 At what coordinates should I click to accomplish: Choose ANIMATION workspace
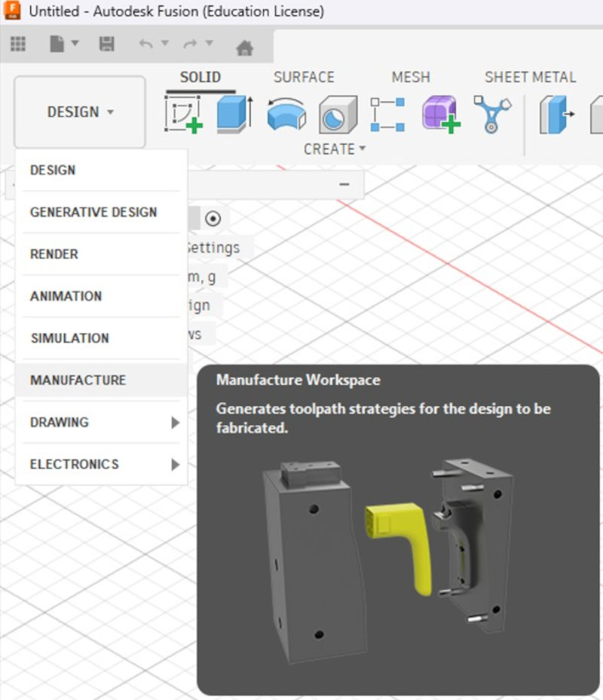(102, 296)
